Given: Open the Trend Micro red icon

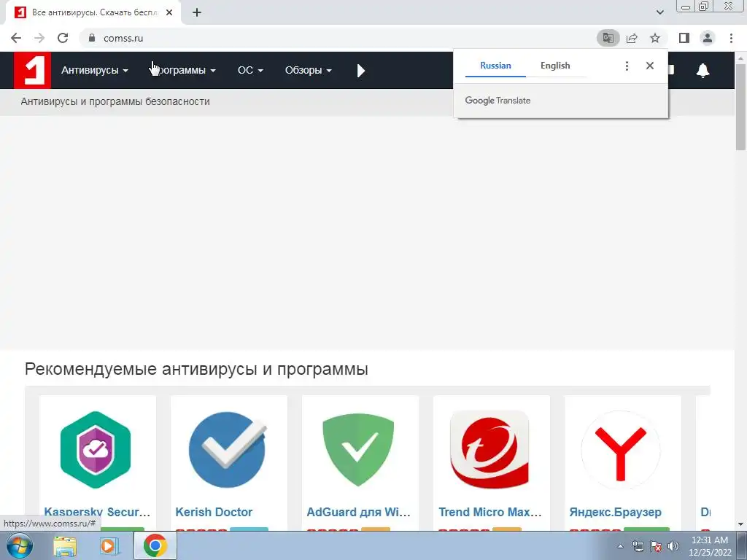Looking at the screenshot, I should click(489, 449).
